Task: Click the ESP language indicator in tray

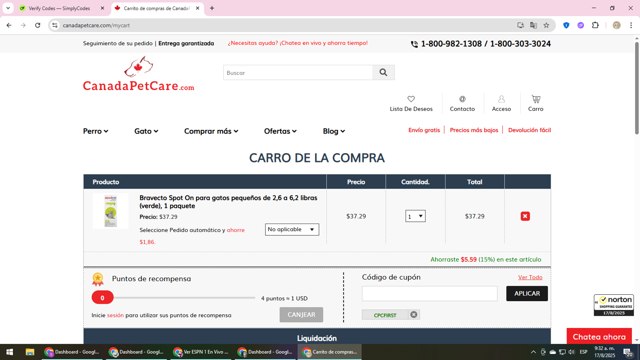Action: pyautogui.click(x=584, y=352)
